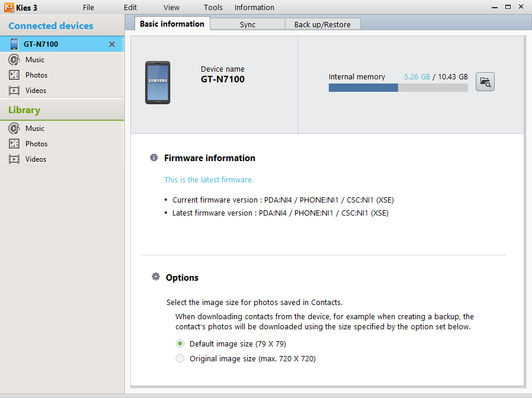Select Default image size (79 X 79)
Image resolution: width=532 pixels, height=398 pixels.
[180, 344]
